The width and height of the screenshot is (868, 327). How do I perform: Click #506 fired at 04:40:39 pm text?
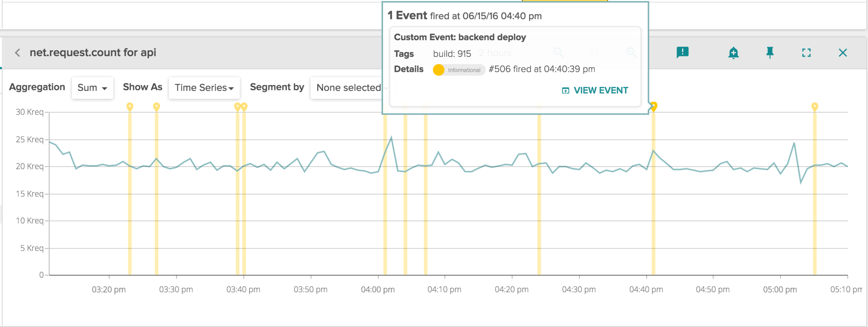tap(542, 69)
